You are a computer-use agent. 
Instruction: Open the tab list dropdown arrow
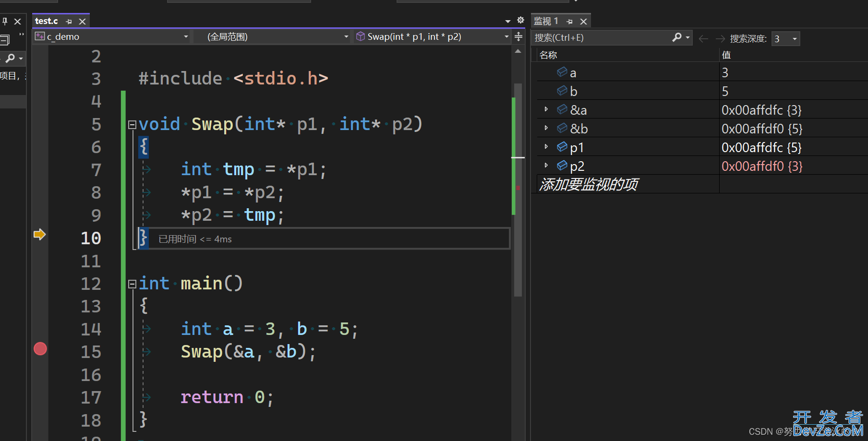[508, 21]
